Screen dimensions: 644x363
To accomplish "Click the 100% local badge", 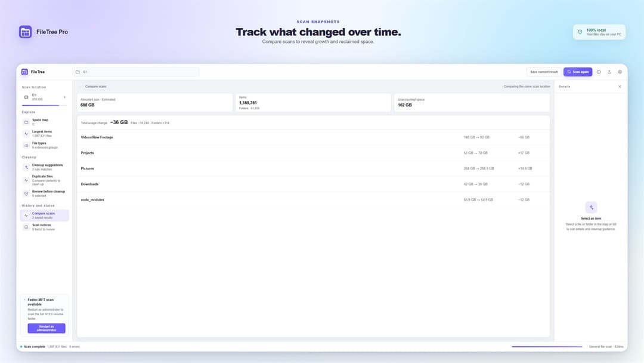I will click(599, 32).
